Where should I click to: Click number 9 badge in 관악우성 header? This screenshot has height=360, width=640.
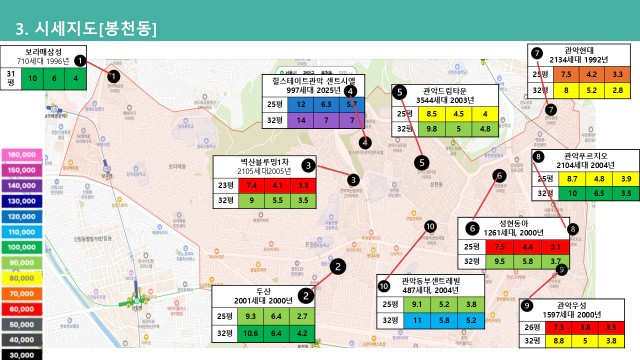pyautogui.click(x=527, y=306)
